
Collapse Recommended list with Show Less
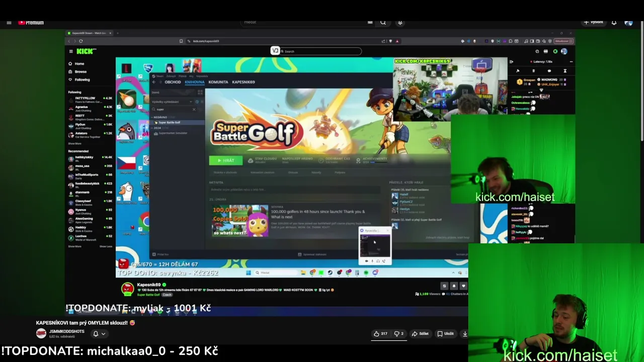(x=106, y=246)
